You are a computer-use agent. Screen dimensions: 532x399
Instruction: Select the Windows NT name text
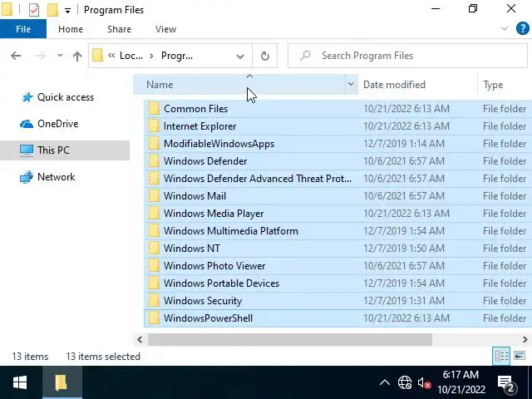point(192,249)
